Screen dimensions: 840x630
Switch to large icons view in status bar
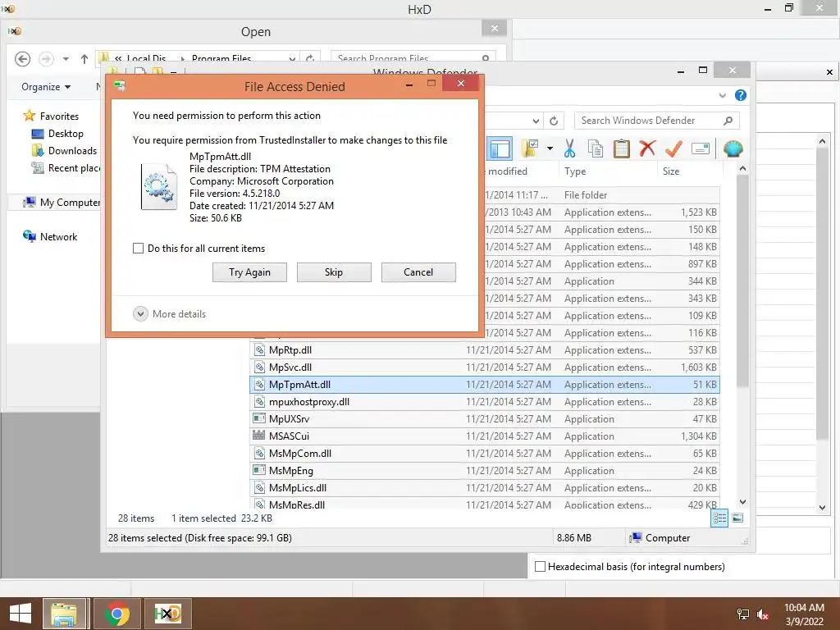(737, 518)
